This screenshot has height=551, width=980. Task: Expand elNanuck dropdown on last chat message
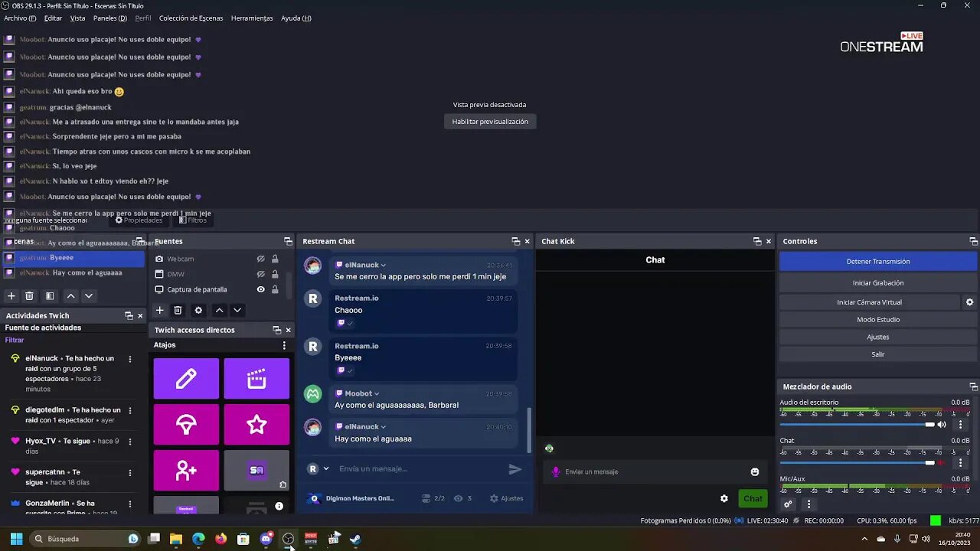(x=384, y=426)
